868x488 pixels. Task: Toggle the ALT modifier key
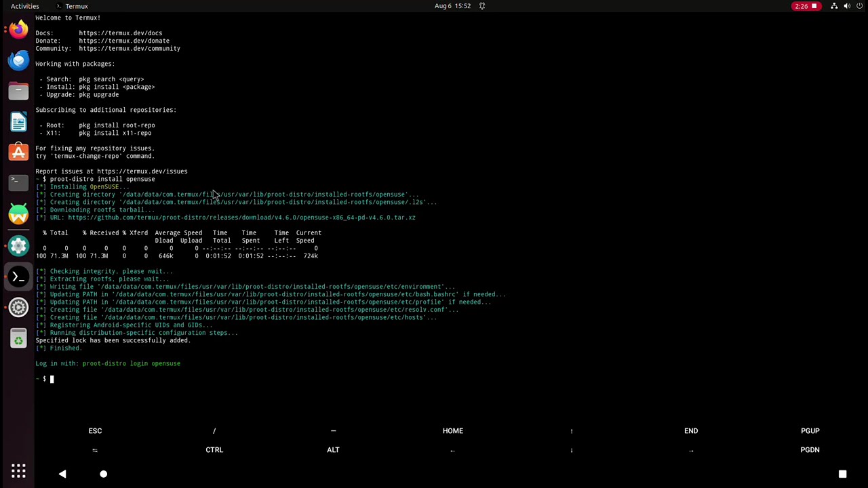click(333, 450)
